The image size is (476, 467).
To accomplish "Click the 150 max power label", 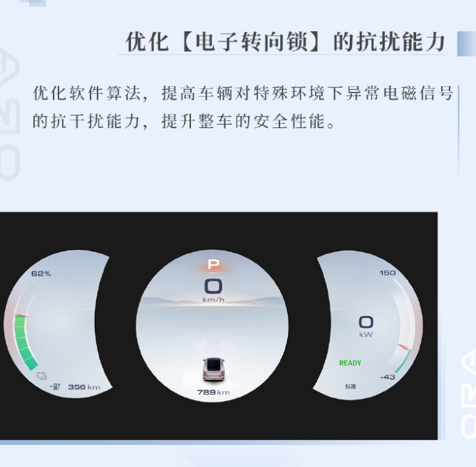I will [x=388, y=273].
